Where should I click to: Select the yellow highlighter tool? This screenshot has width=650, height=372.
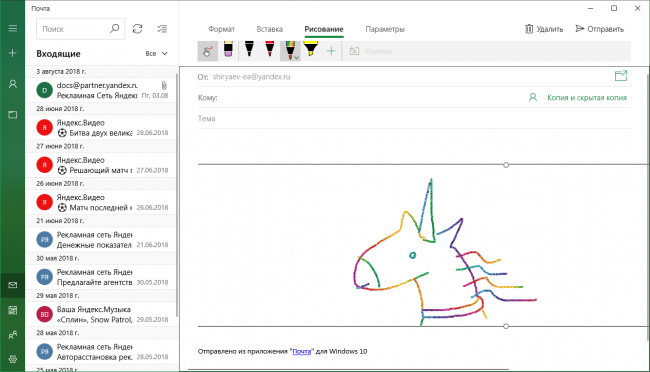click(x=310, y=51)
